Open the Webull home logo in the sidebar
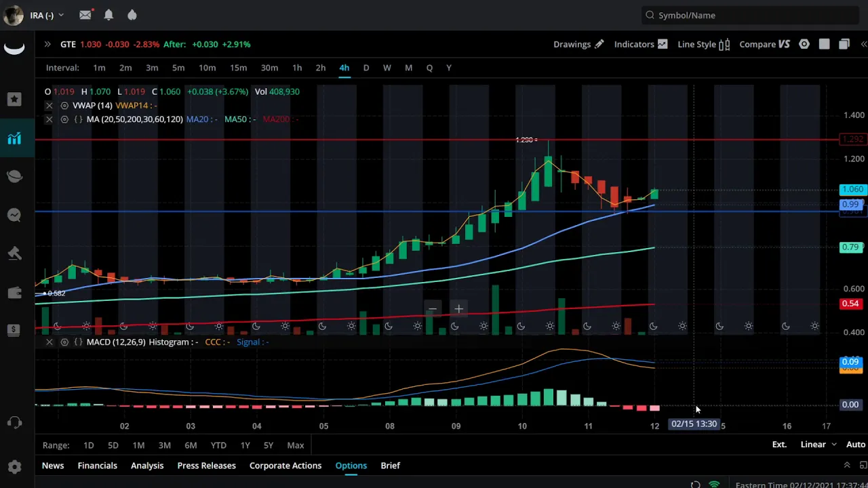The image size is (868, 488). [14, 47]
